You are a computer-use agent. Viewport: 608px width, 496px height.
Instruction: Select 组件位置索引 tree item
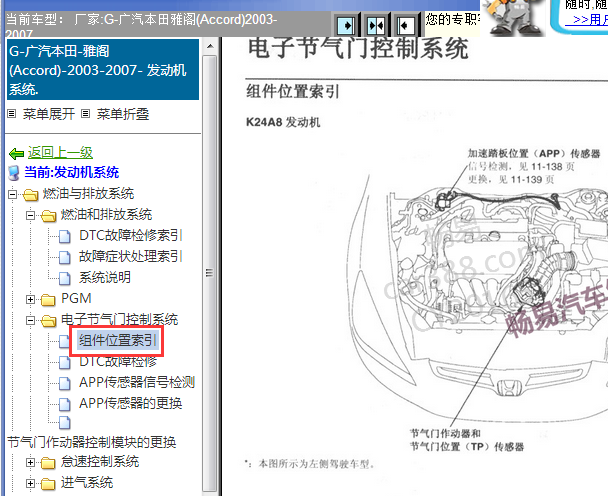(x=118, y=340)
